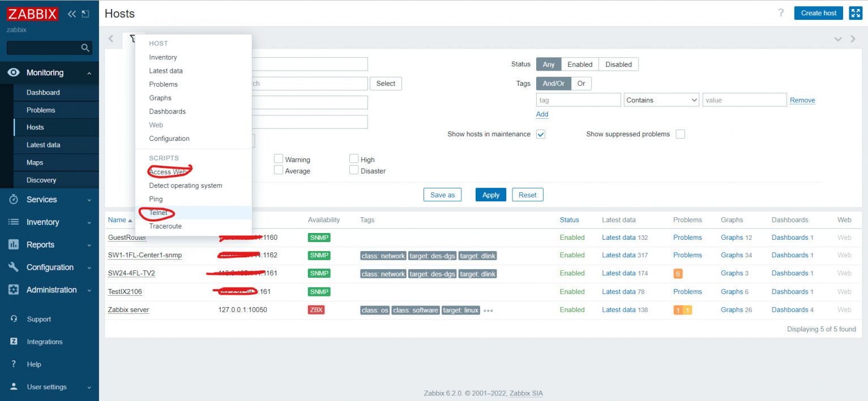
Task: Open host SW24-4FL-TV2 link
Action: 131,273
